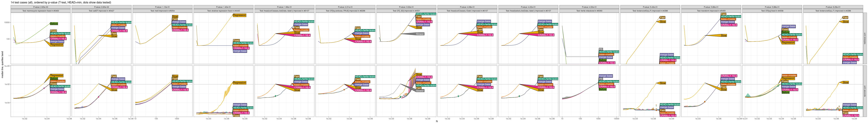Click the Slow label in forderv(retGrp=F) seconds panel
868x124 pixels.
663,83
